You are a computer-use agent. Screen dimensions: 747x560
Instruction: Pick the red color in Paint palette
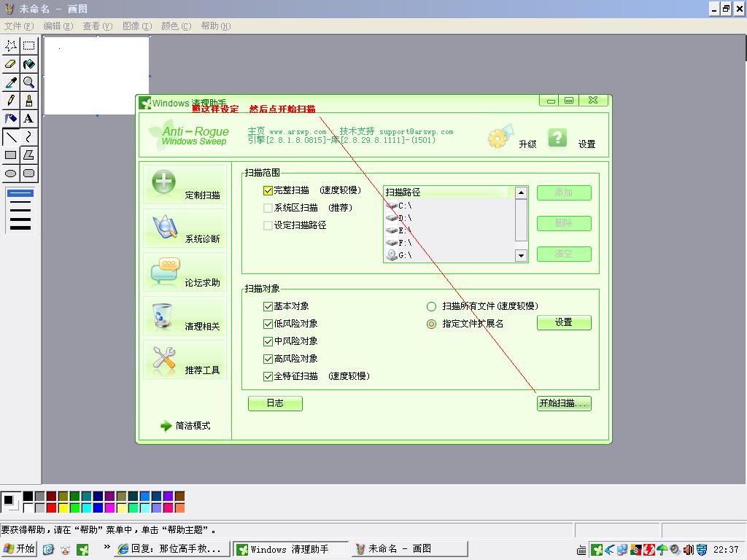[x=52, y=508]
